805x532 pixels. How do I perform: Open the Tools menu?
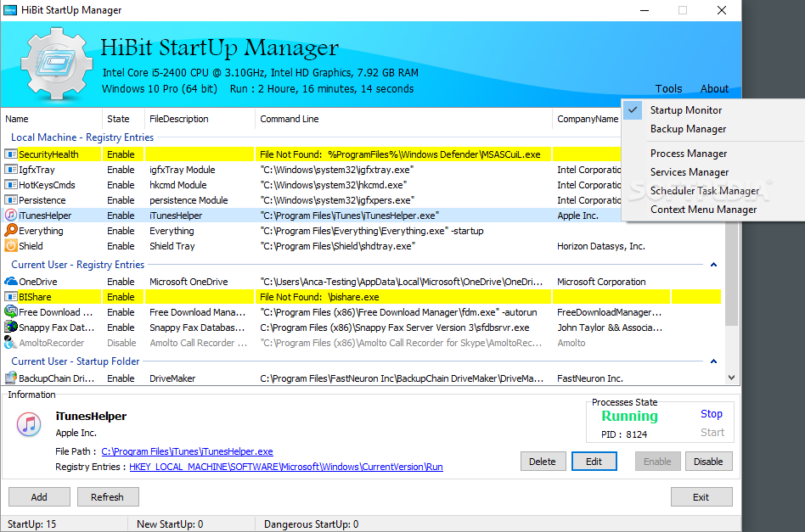668,89
